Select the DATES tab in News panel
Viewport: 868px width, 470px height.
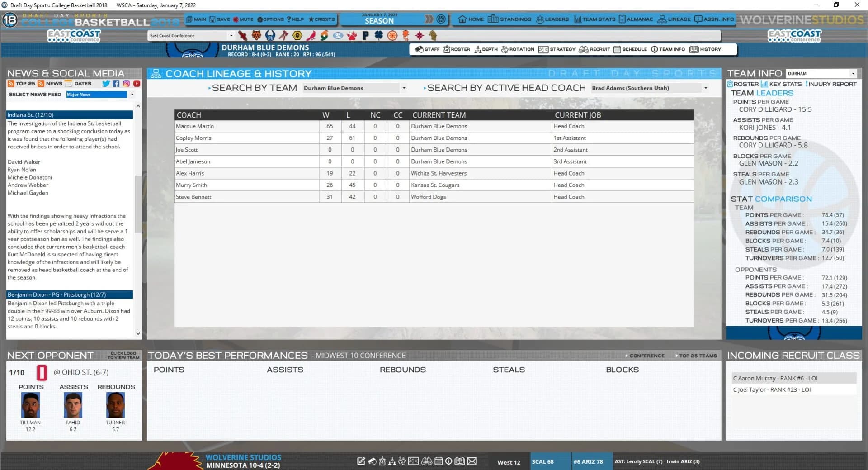(82, 84)
